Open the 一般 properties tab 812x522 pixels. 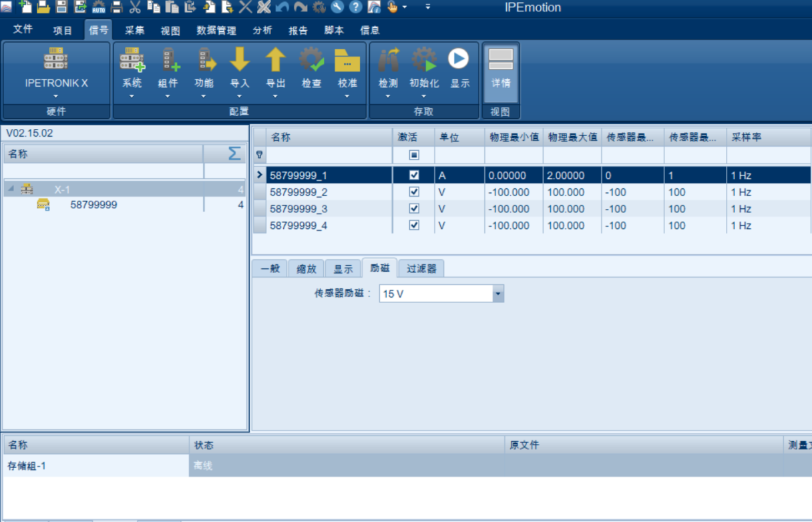pyautogui.click(x=270, y=269)
